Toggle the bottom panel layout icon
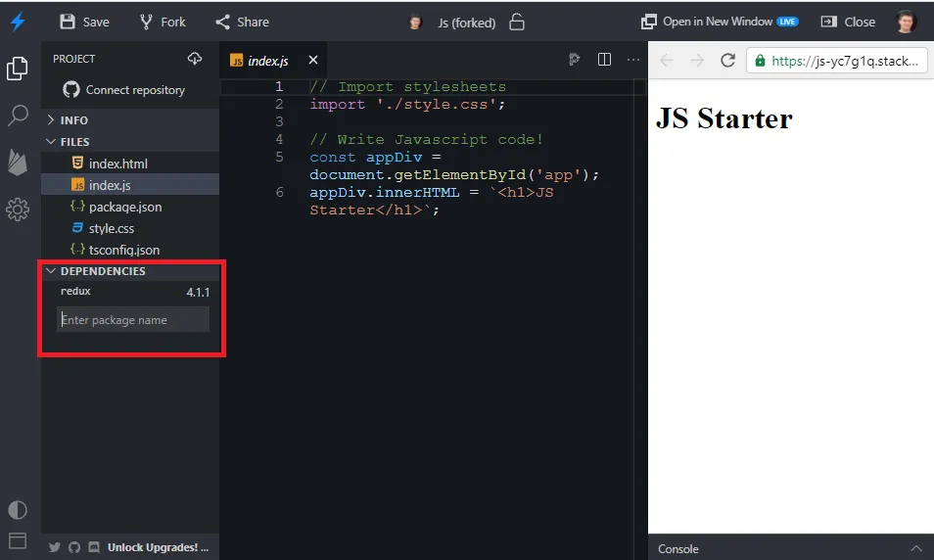 pyautogui.click(x=18, y=540)
